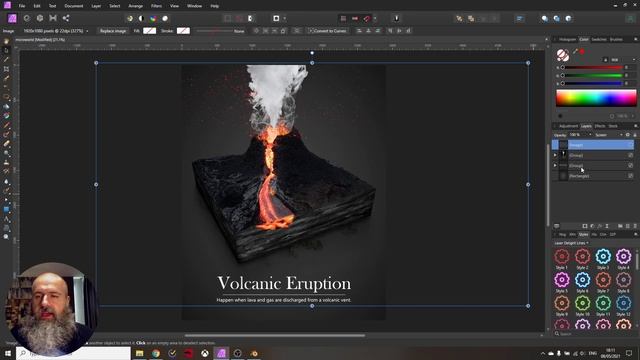Click the green channel slider
This screenshot has width=640, height=360.
pos(592,76)
